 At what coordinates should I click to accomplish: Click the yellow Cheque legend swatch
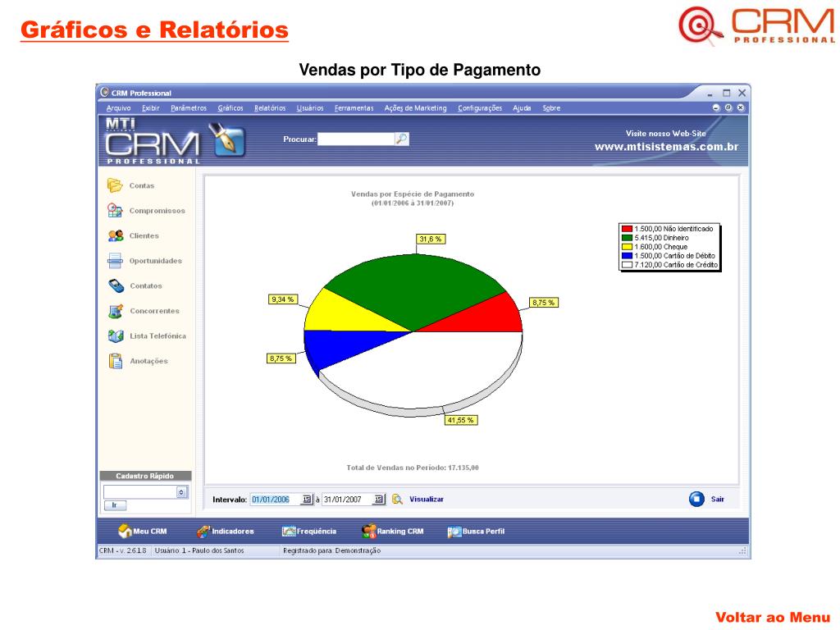tap(627, 247)
